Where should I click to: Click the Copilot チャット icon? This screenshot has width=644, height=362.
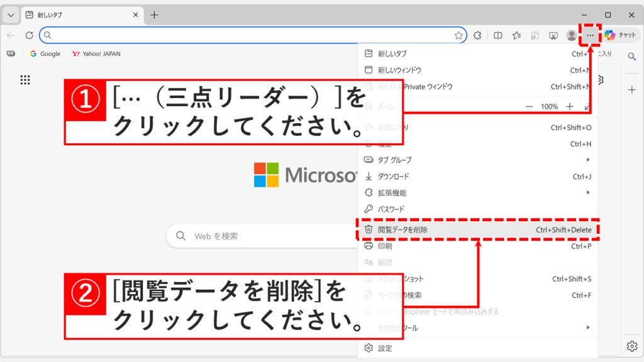point(621,35)
